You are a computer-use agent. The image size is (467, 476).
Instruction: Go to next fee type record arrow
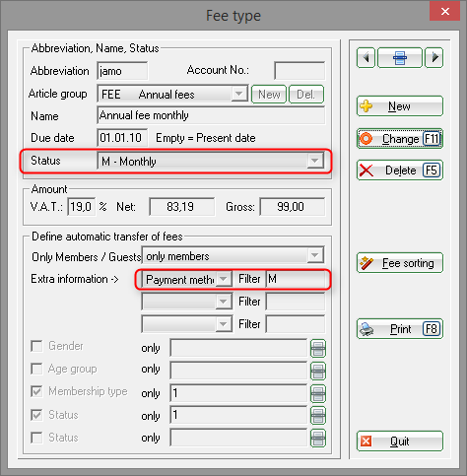pyautogui.click(x=434, y=58)
